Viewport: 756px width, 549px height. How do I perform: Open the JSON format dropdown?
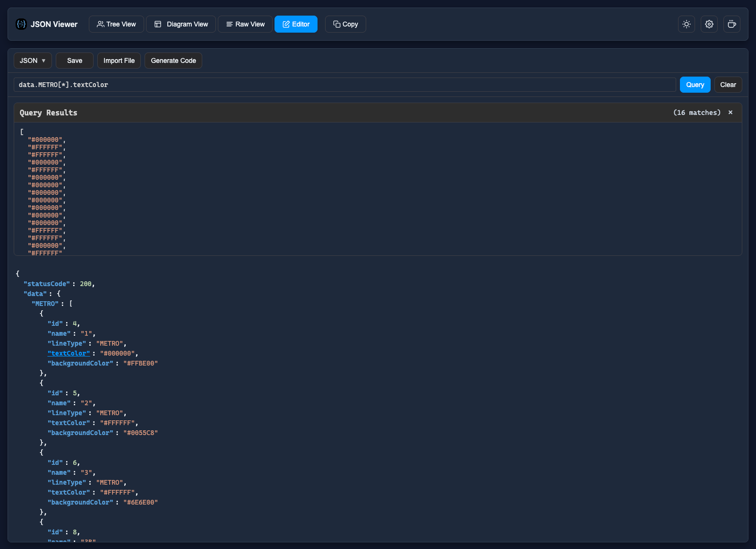[33, 61]
